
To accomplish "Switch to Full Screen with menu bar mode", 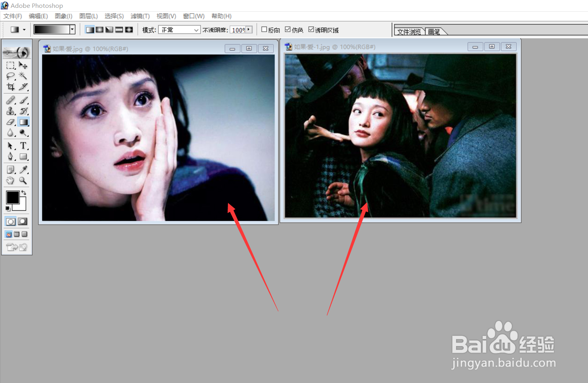I will 16,234.
